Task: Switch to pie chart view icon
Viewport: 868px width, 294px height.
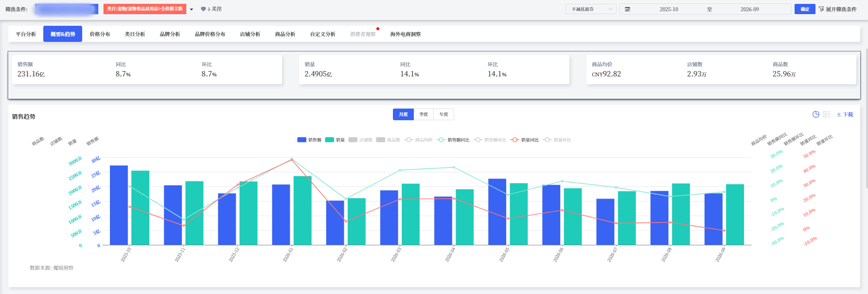Action: point(816,114)
